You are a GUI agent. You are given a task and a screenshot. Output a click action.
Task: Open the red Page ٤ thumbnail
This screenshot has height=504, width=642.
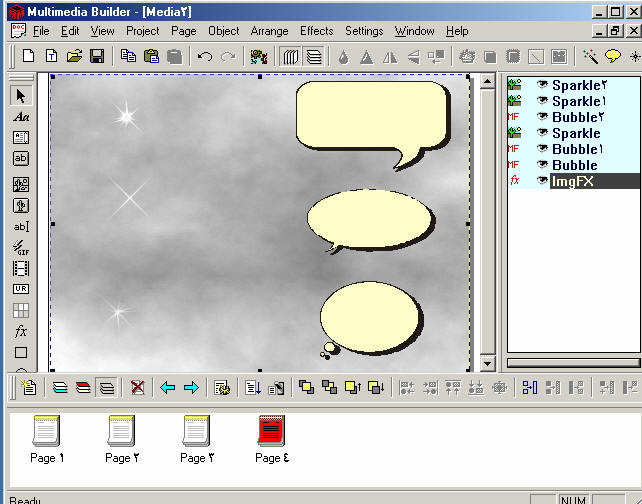coord(271,439)
